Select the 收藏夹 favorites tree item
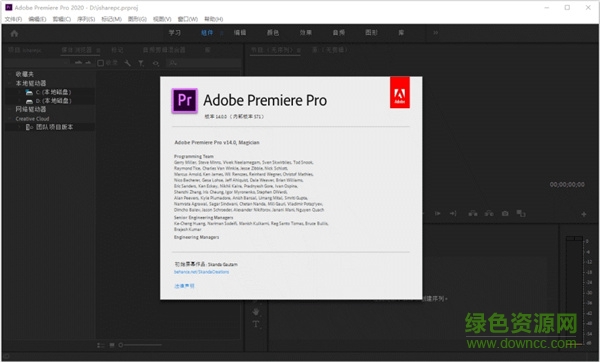This screenshot has width=600, height=362. pyautogui.click(x=24, y=74)
